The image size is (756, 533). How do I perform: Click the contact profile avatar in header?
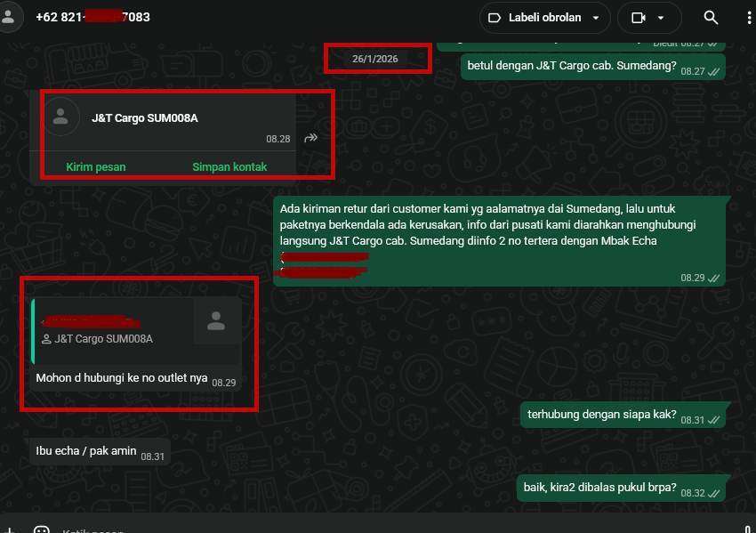9,17
